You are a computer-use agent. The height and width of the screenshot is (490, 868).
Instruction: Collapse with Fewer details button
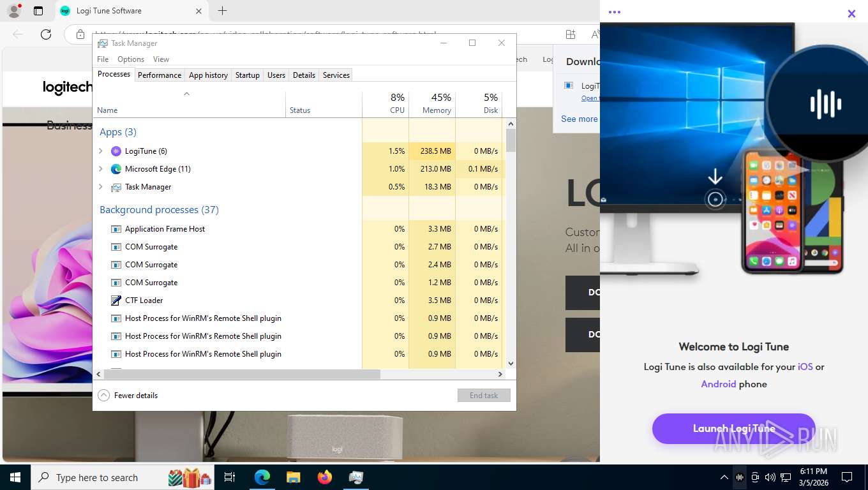tap(128, 396)
